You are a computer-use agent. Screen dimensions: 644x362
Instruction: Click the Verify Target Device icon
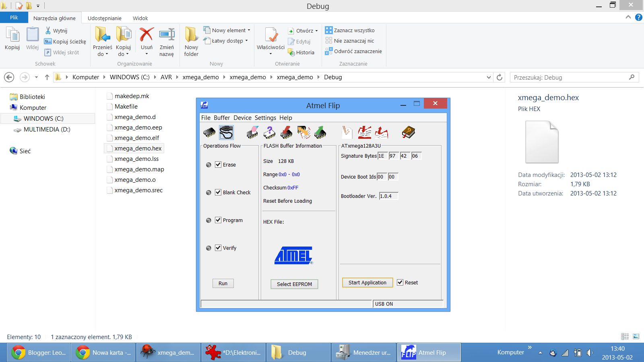pos(303,132)
